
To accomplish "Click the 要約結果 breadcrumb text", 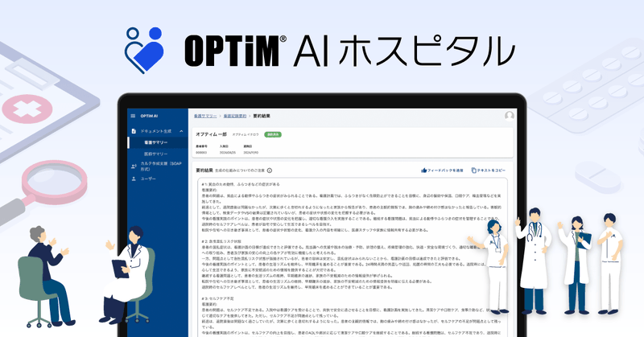I will click(262, 116).
